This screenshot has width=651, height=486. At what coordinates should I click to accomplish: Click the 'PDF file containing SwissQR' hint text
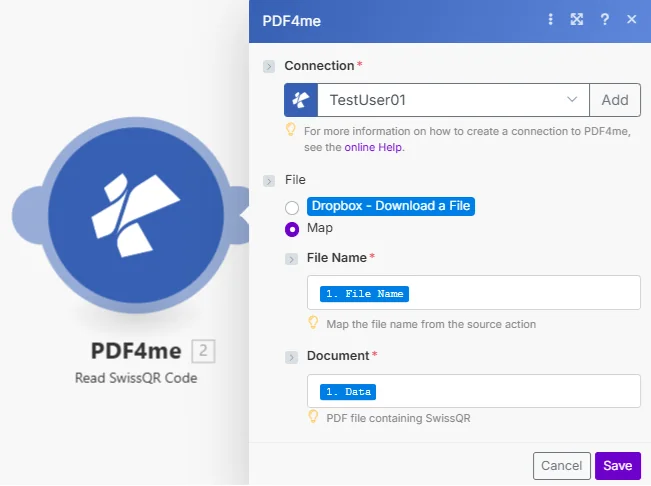399,418
